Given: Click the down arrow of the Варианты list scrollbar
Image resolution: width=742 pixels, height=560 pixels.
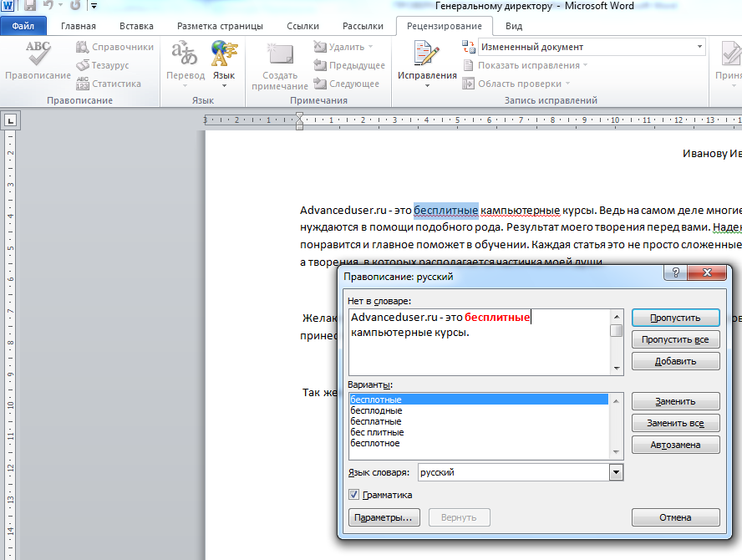Looking at the screenshot, I should click(x=616, y=451).
